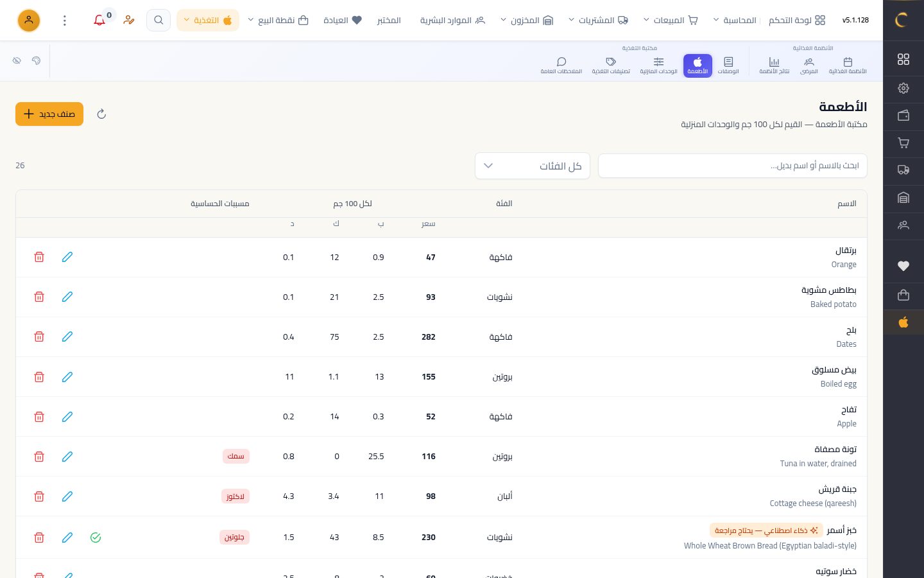Open Household Units (الوحدات المنزلية) toolbar icon
Screen dimensions: 924x578
pyautogui.click(x=658, y=66)
